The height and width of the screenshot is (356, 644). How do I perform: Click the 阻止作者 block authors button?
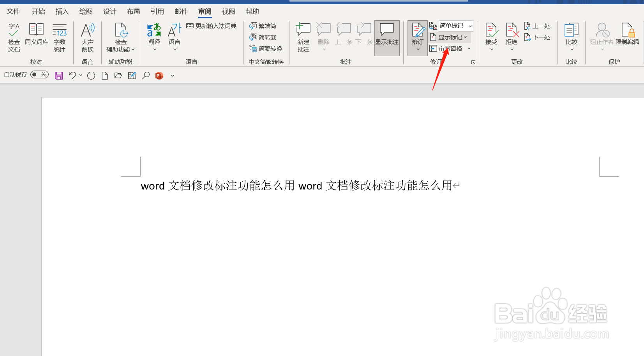[602, 37]
